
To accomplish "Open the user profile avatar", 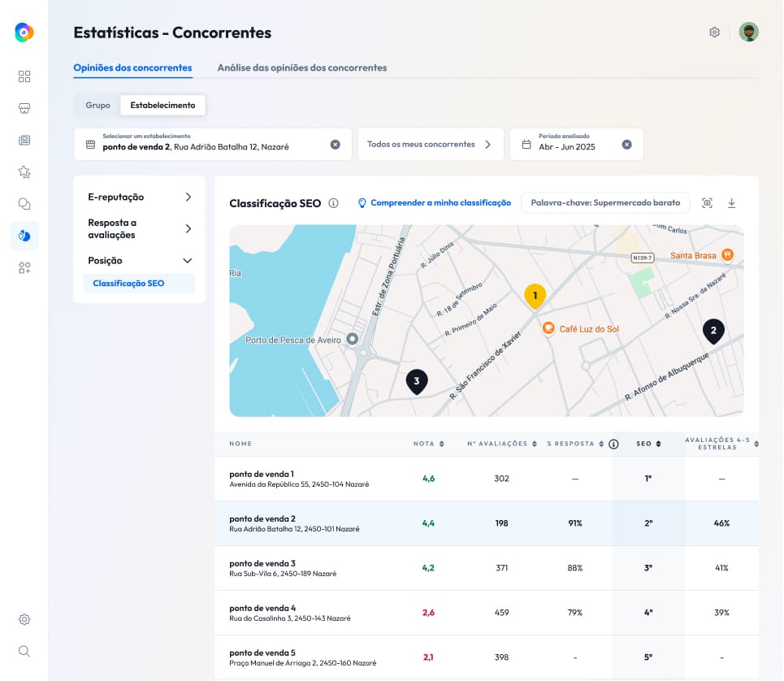I will click(748, 32).
